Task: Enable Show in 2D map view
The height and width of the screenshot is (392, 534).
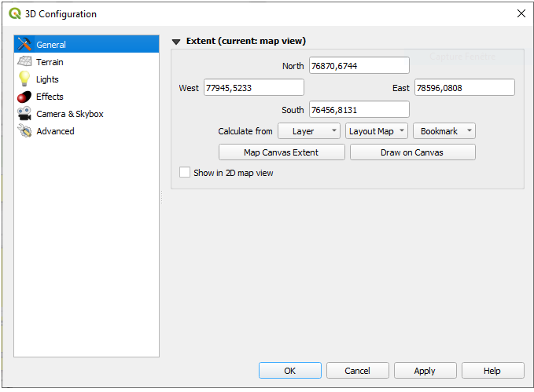Action: click(185, 173)
